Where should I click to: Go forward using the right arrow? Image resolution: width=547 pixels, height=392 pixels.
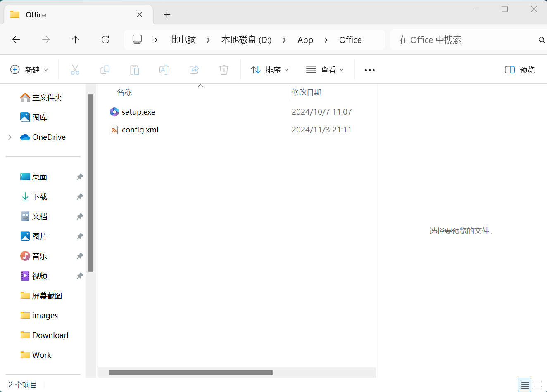pyautogui.click(x=46, y=40)
